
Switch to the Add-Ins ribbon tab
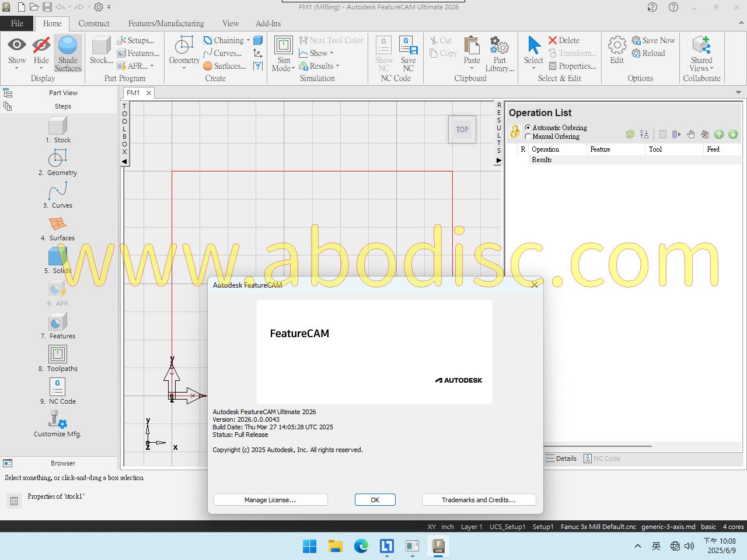[268, 23]
